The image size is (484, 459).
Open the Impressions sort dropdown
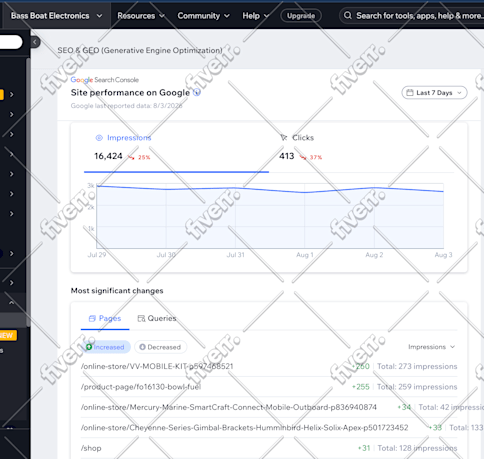pyautogui.click(x=431, y=347)
